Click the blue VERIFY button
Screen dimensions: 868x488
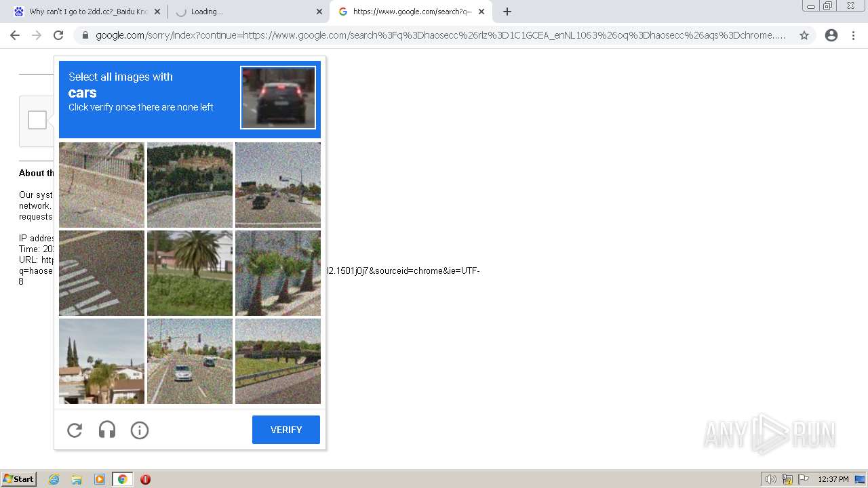tap(286, 430)
